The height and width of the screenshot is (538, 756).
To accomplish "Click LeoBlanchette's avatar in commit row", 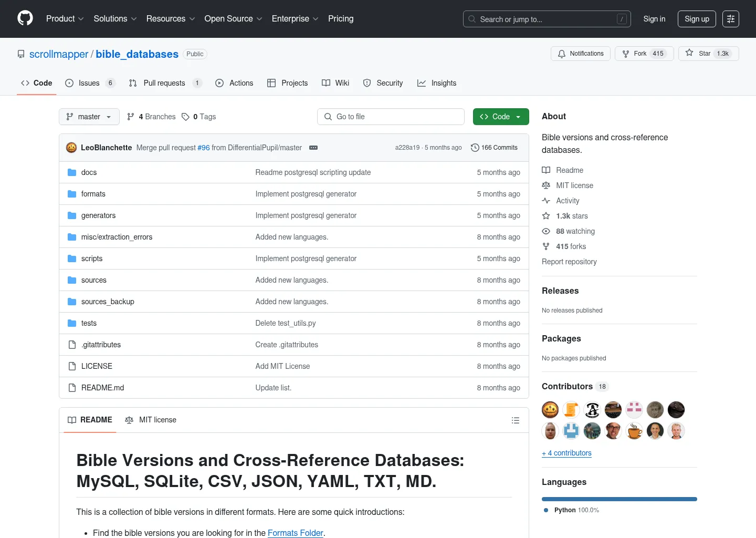I will [x=71, y=148].
